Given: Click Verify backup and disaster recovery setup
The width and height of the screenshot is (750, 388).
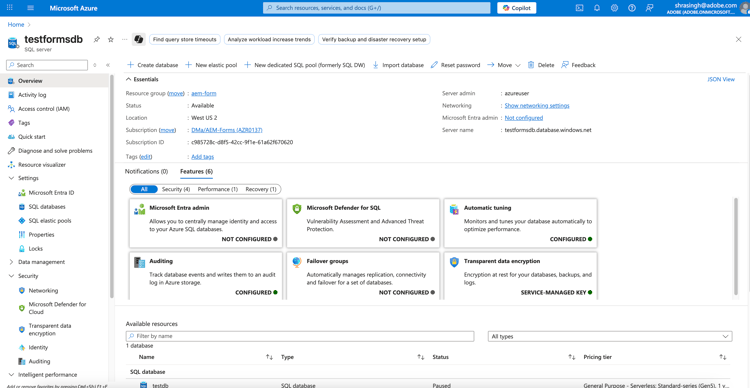Looking at the screenshot, I should click(374, 39).
